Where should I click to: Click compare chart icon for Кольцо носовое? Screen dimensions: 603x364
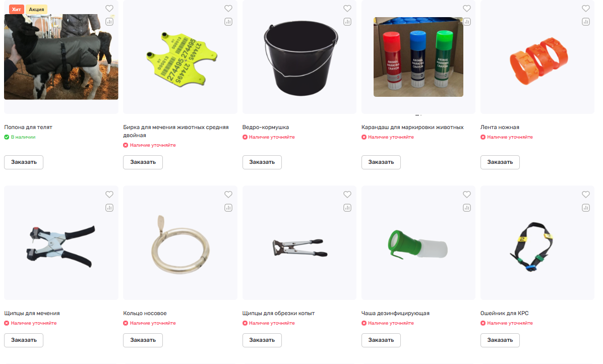click(228, 208)
